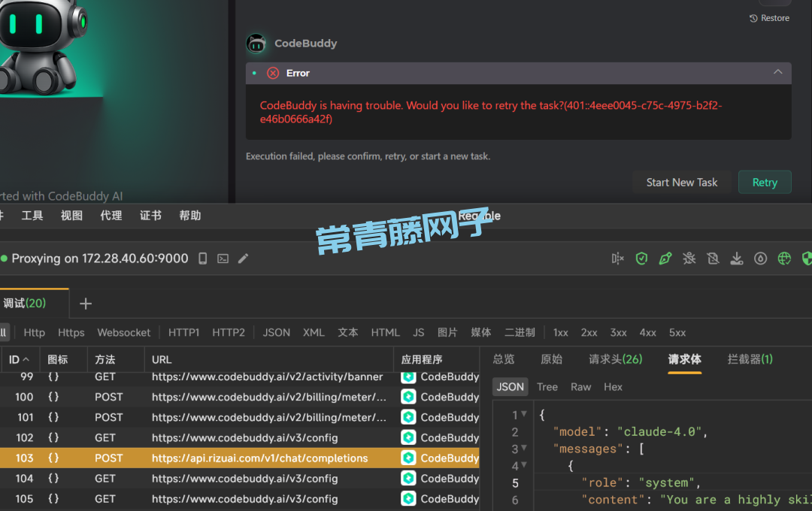The image size is (812, 511).
Task: Click the bug debug icon in toolbar
Action: tap(689, 259)
